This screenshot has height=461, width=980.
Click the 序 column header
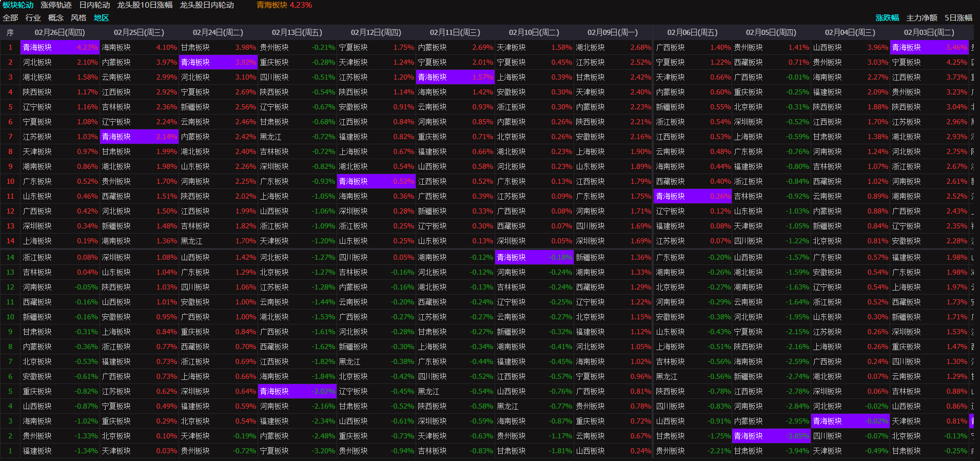click(x=10, y=32)
